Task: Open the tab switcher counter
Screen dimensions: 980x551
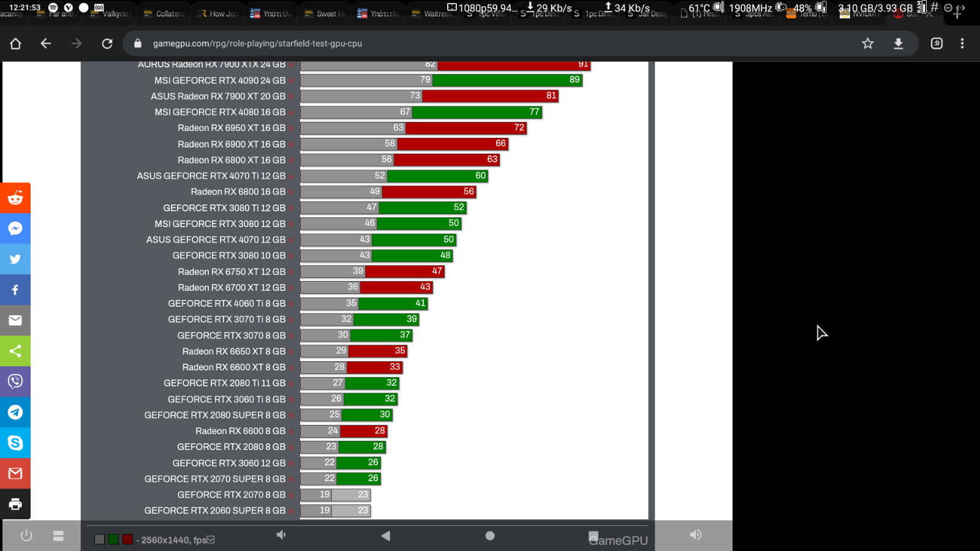Action: [x=937, y=43]
